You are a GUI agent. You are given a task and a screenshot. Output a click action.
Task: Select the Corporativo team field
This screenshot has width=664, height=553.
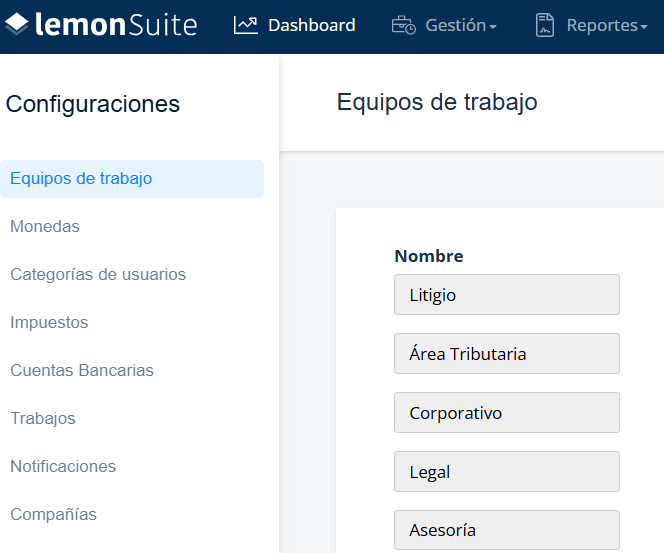click(507, 412)
